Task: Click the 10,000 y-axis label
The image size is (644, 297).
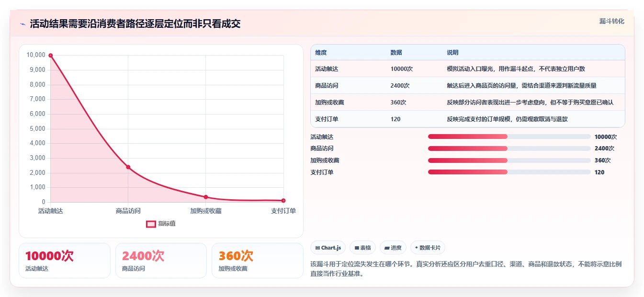Action: point(36,55)
